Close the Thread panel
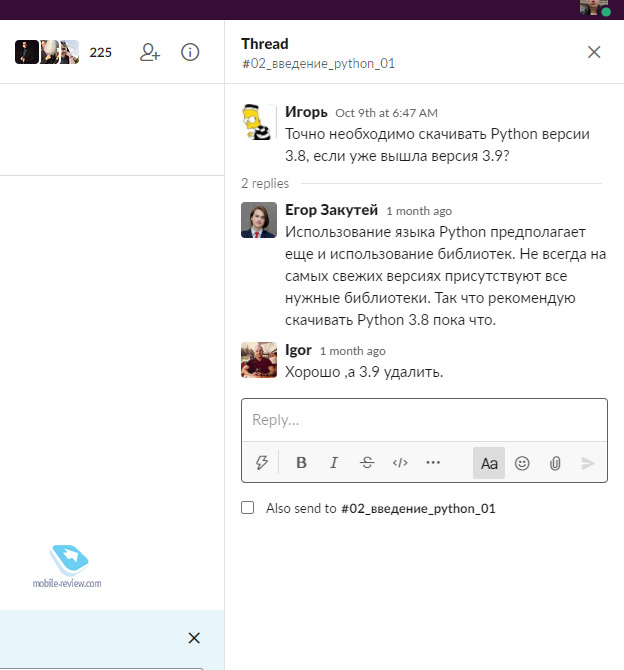Image resolution: width=624 pixels, height=670 pixels. click(594, 52)
